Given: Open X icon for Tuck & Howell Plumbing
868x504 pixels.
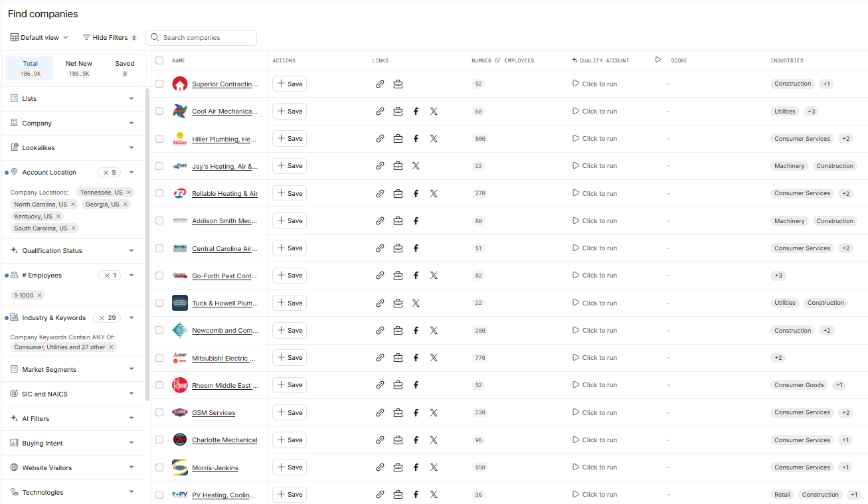Looking at the screenshot, I should coord(416,303).
